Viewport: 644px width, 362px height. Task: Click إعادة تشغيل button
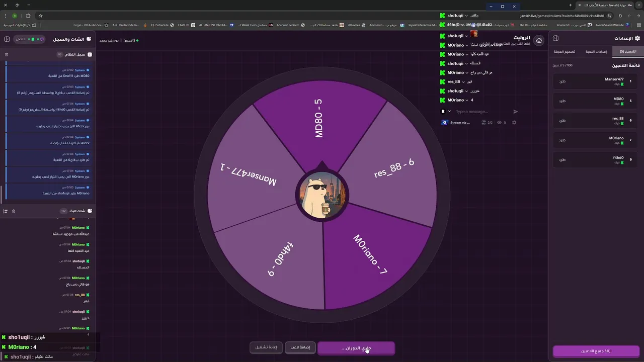point(266,347)
